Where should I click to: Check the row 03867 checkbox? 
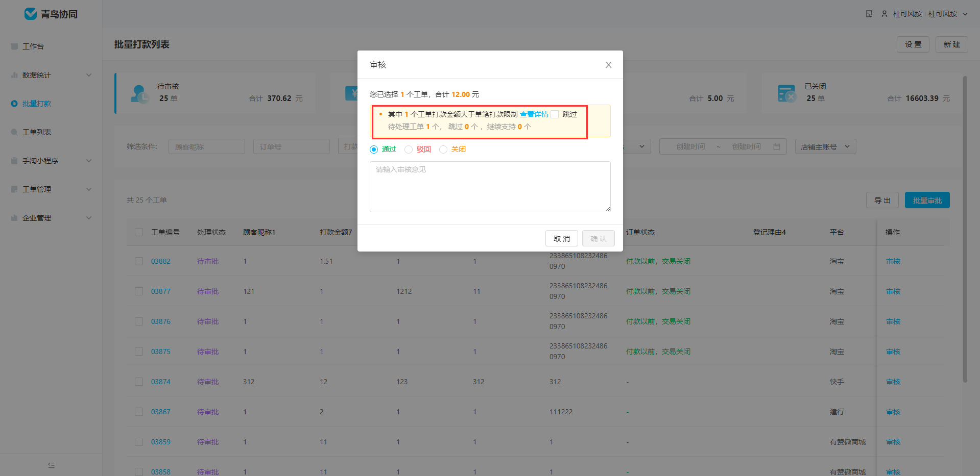pos(139,412)
